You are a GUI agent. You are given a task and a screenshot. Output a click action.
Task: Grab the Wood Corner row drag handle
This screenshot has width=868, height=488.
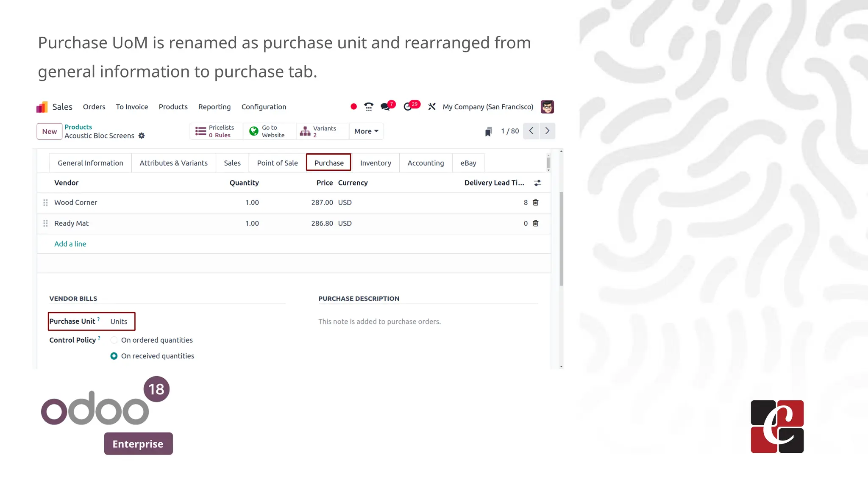coord(45,202)
